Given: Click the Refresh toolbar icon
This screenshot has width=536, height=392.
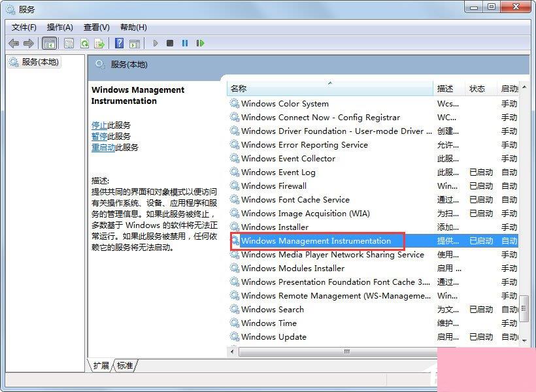Looking at the screenshot, I should [x=84, y=43].
